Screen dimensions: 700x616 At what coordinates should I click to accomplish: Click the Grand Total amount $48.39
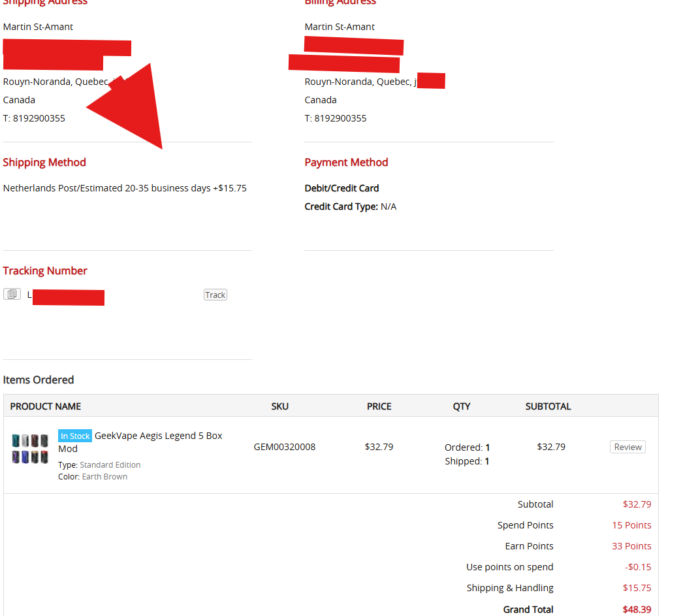tap(636, 609)
